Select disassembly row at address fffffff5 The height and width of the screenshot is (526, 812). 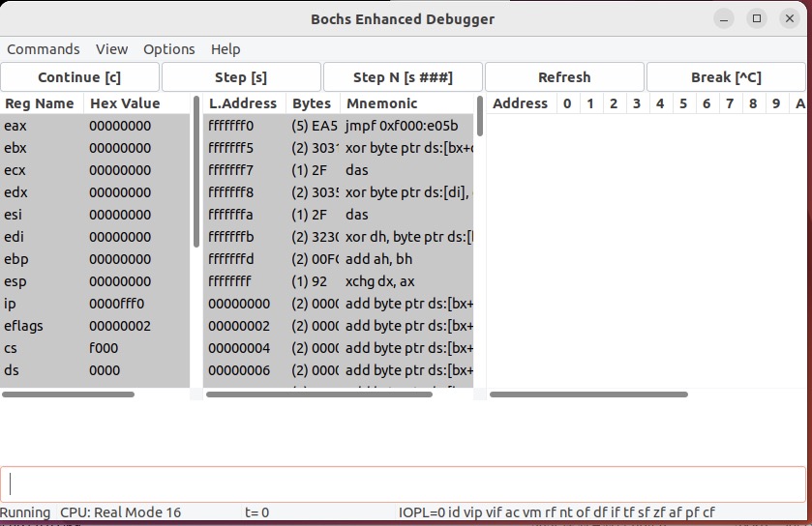pyautogui.click(x=338, y=148)
